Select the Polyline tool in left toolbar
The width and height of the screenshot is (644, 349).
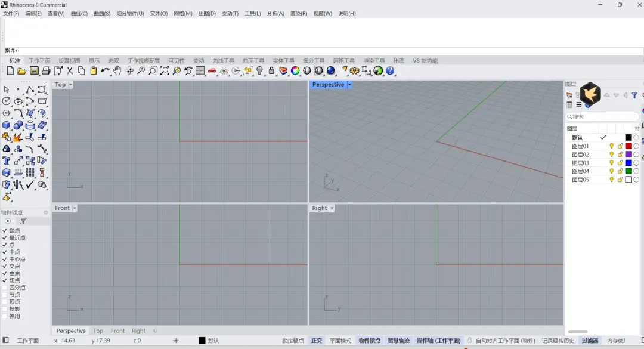point(30,89)
